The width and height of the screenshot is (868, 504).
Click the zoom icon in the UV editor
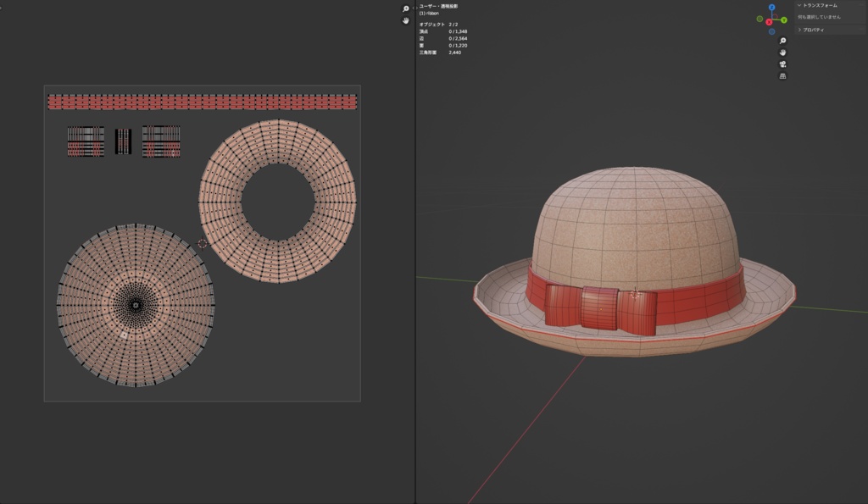(x=405, y=8)
